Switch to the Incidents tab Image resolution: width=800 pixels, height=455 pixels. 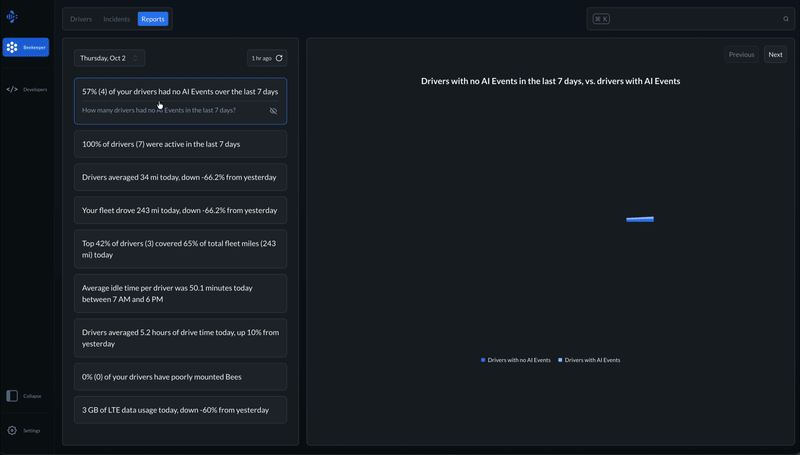117,19
